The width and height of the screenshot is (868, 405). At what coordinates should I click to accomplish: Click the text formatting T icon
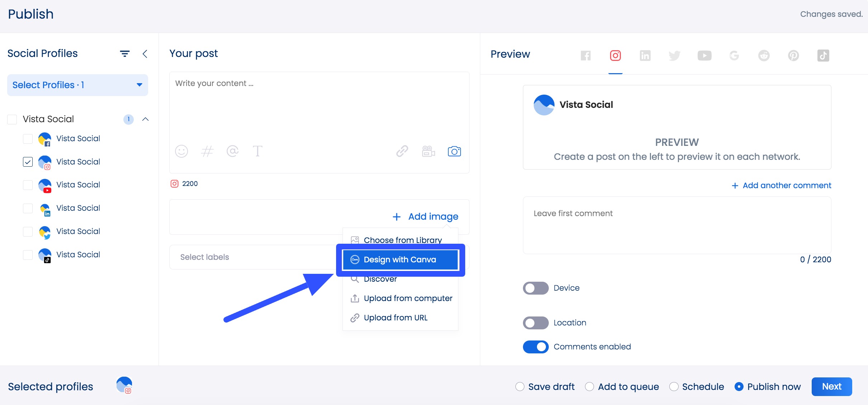(258, 151)
